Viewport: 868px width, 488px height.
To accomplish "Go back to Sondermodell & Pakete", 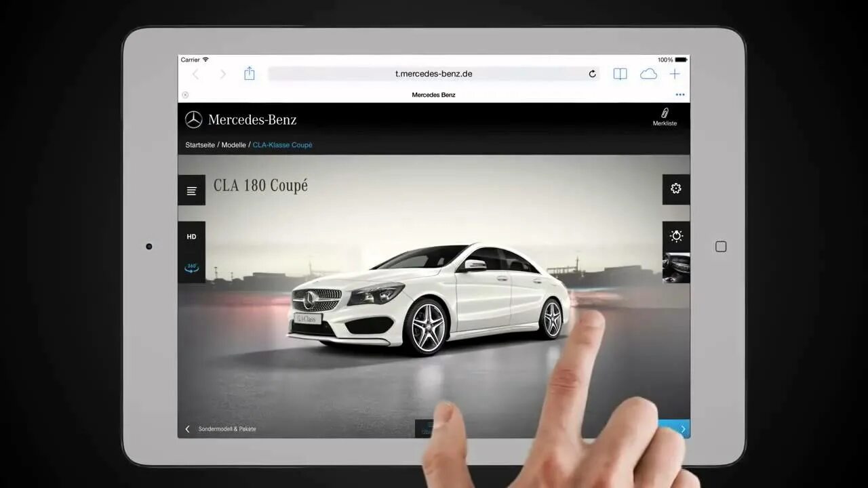I will click(x=227, y=429).
